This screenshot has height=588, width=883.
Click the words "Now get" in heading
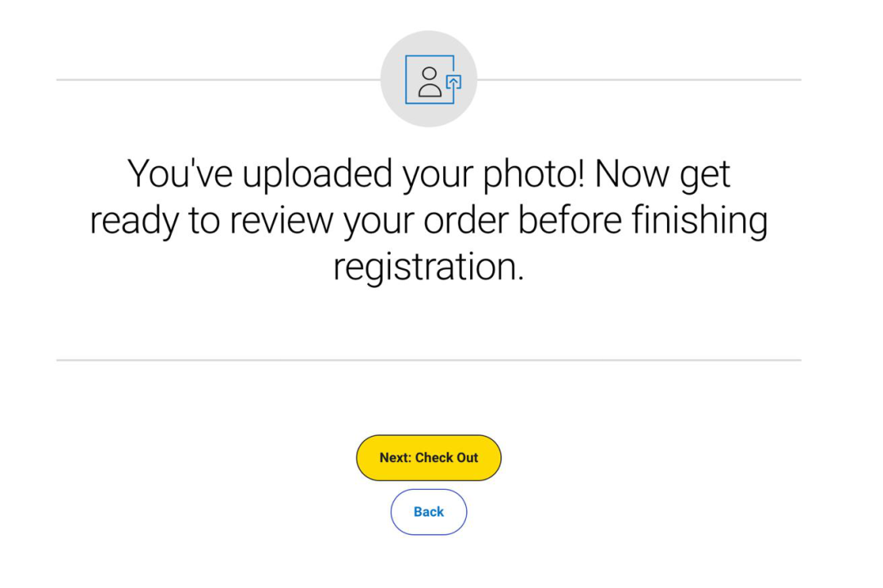tap(662, 173)
